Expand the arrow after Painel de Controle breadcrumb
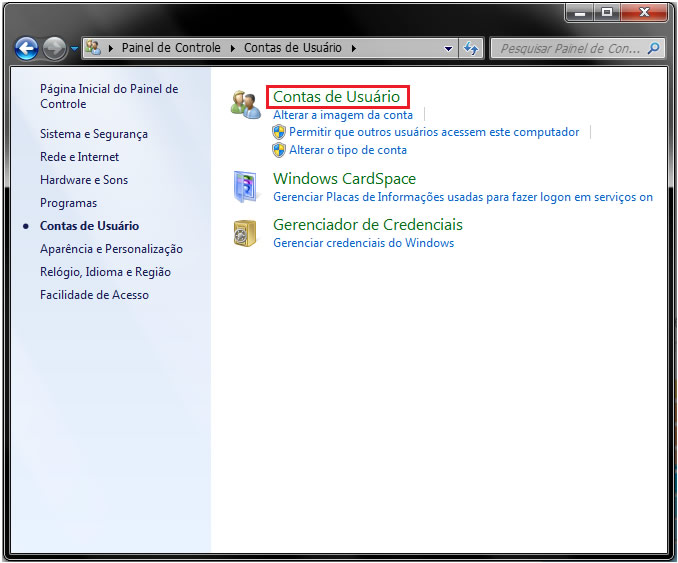The height and width of the screenshot is (563, 678). (x=235, y=48)
